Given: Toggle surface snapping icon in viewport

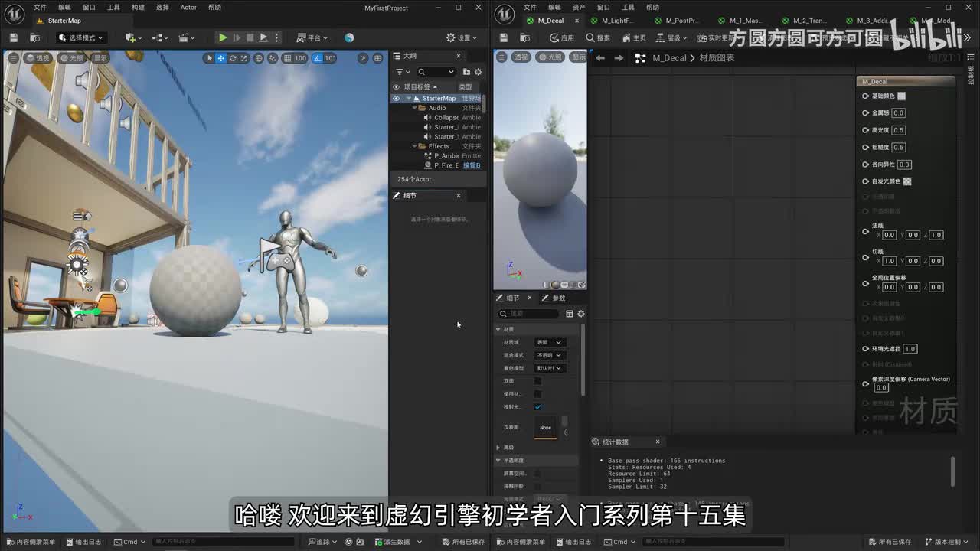Looking at the screenshot, I should 273,58.
